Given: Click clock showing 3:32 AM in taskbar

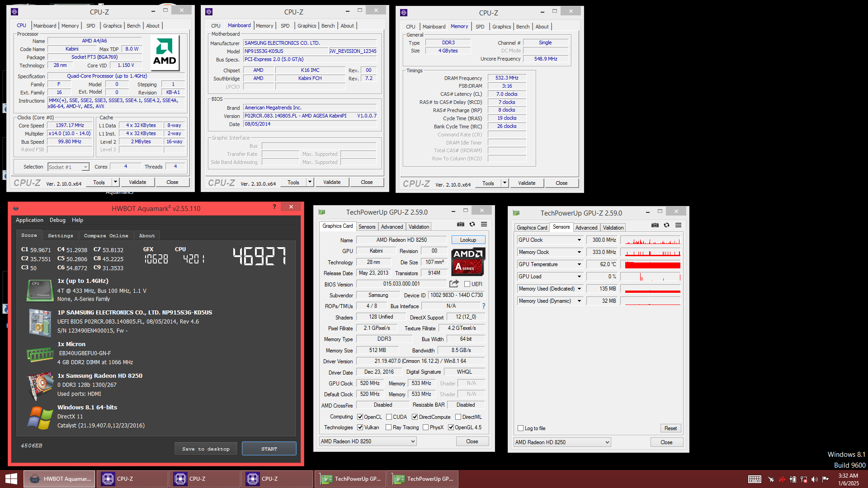Looking at the screenshot, I should point(848,476).
